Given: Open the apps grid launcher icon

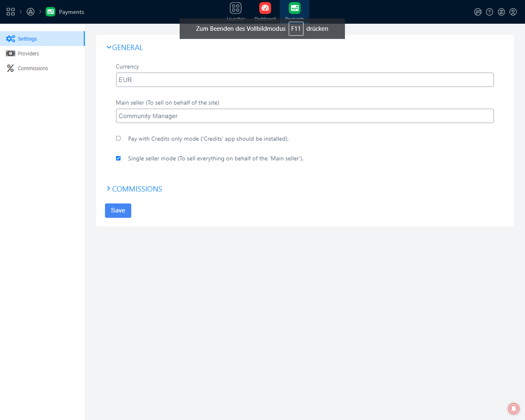Looking at the screenshot, I should tap(11, 12).
